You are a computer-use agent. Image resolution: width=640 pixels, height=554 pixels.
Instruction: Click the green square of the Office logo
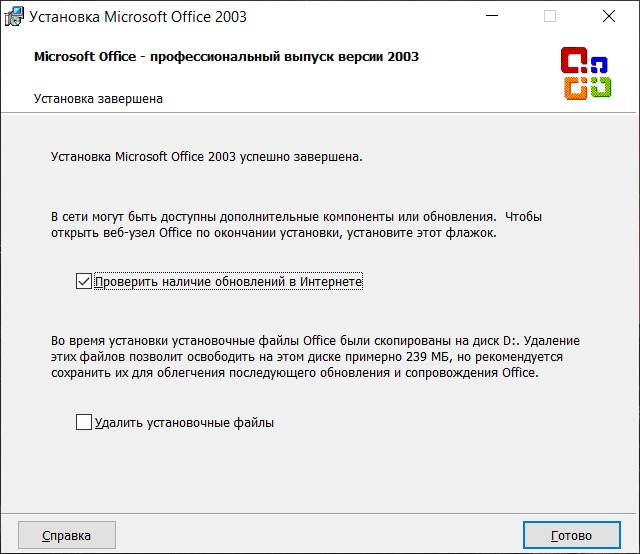click(x=601, y=87)
